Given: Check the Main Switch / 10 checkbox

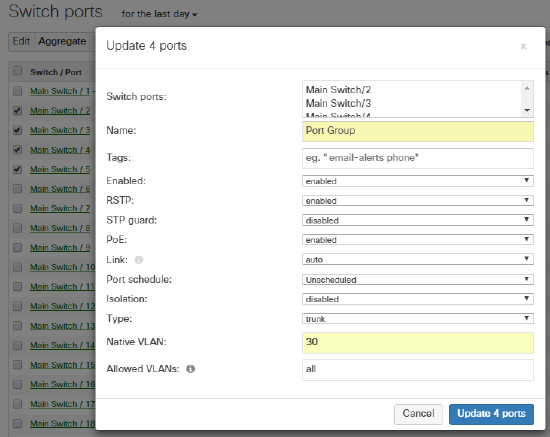Looking at the screenshot, I should click(17, 267).
